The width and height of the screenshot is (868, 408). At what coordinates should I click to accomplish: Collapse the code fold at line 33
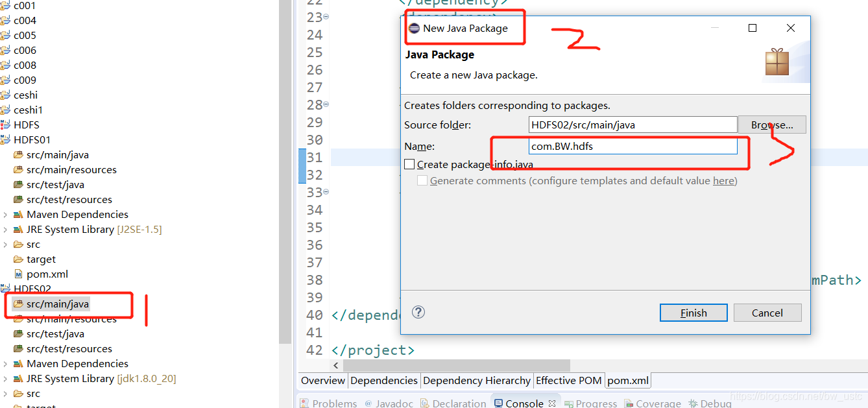pyautogui.click(x=326, y=192)
